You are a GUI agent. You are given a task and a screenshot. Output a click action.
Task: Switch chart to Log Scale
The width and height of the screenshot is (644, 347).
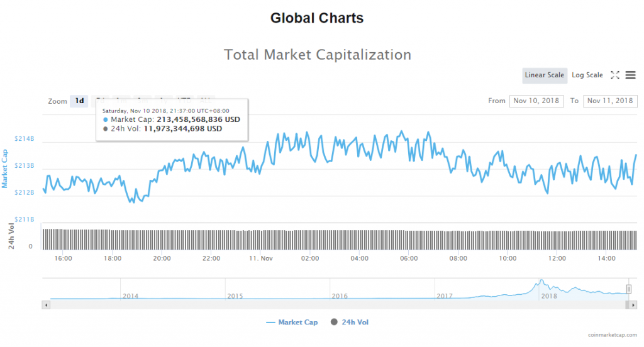tap(587, 75)
